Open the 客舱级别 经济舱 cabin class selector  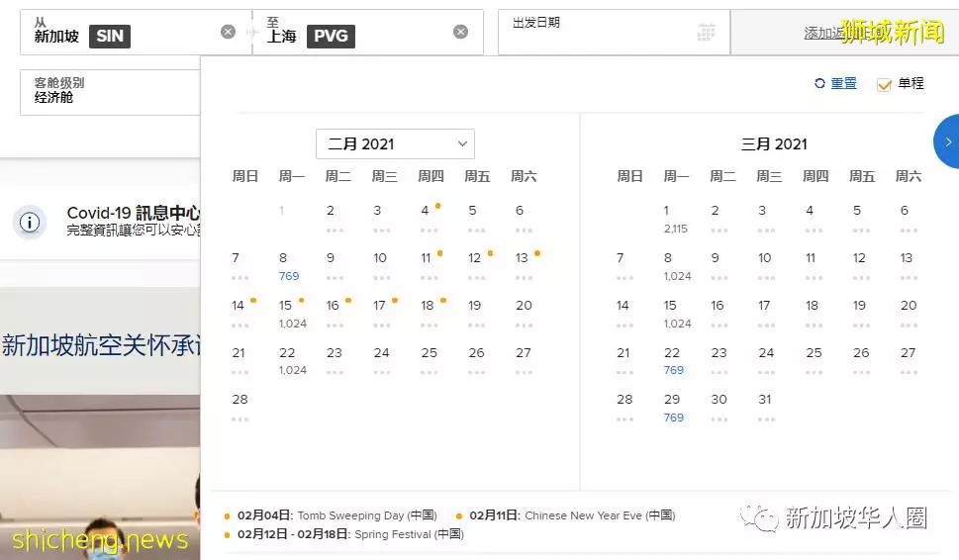point(110,92)
